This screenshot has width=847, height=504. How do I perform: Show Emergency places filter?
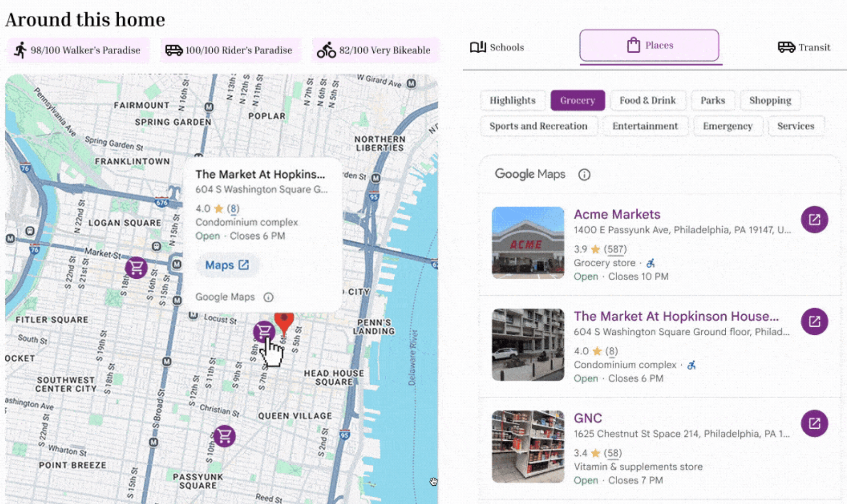point(727,126)
